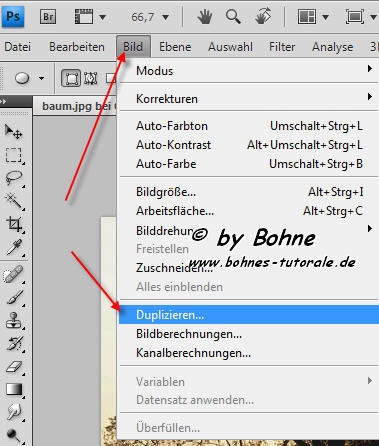The image size is (379, 446).
Task: Select the Rectangular Marquee tool
Action: tap(14, 155)
